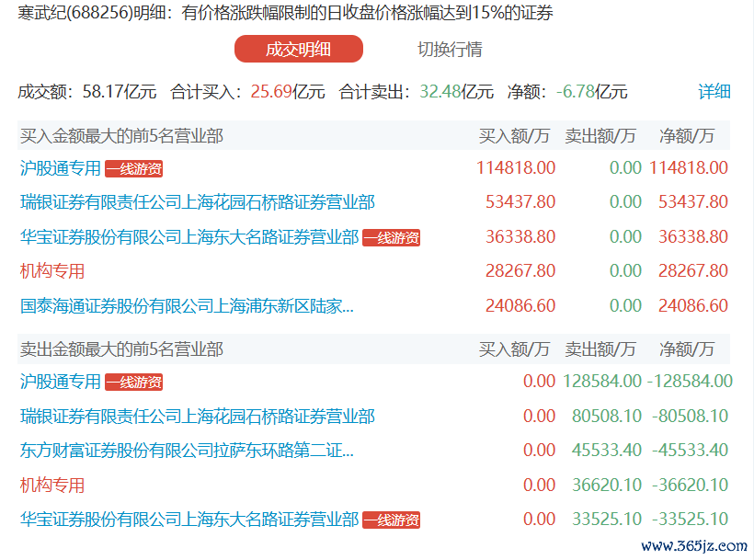Click the 卖出金额最大的前5名营业部 header
This screenshot has height=560, width=754.
(x=121, y=349)
